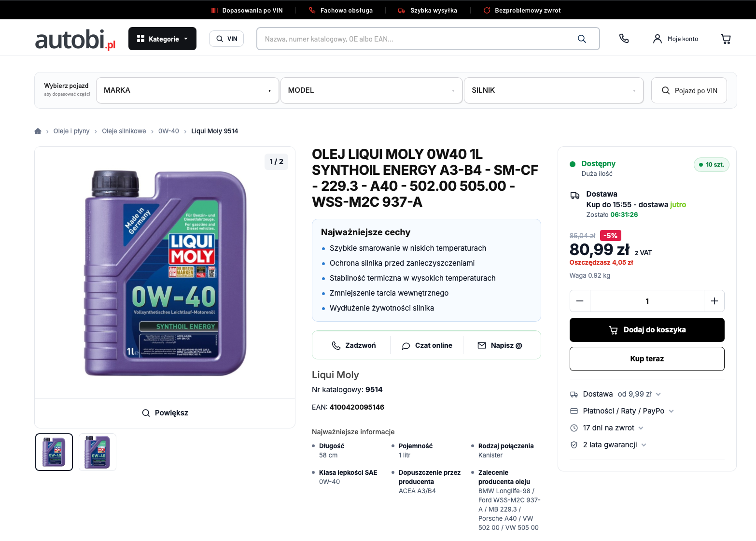The width and height of the screenshot is (756, 541).
Task: Click the main product image
Action: coord(165,273)
